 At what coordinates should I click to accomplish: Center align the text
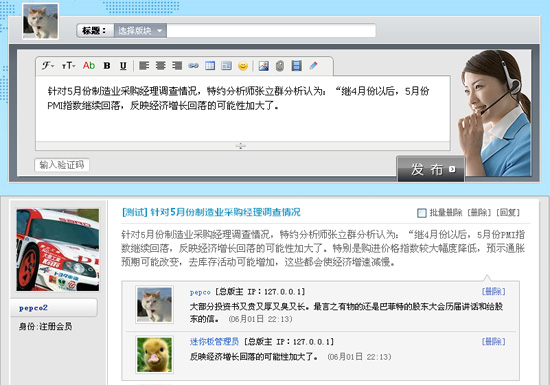161,66
